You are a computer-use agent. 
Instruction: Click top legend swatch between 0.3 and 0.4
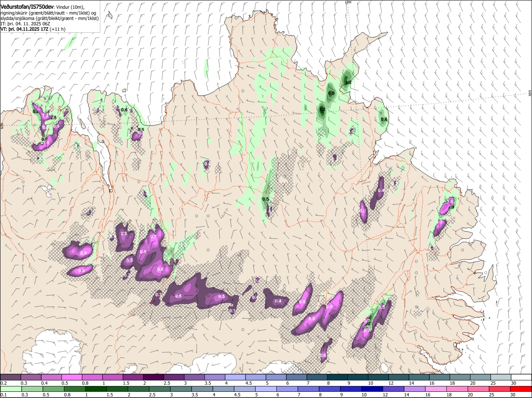(x=31, y=377)
